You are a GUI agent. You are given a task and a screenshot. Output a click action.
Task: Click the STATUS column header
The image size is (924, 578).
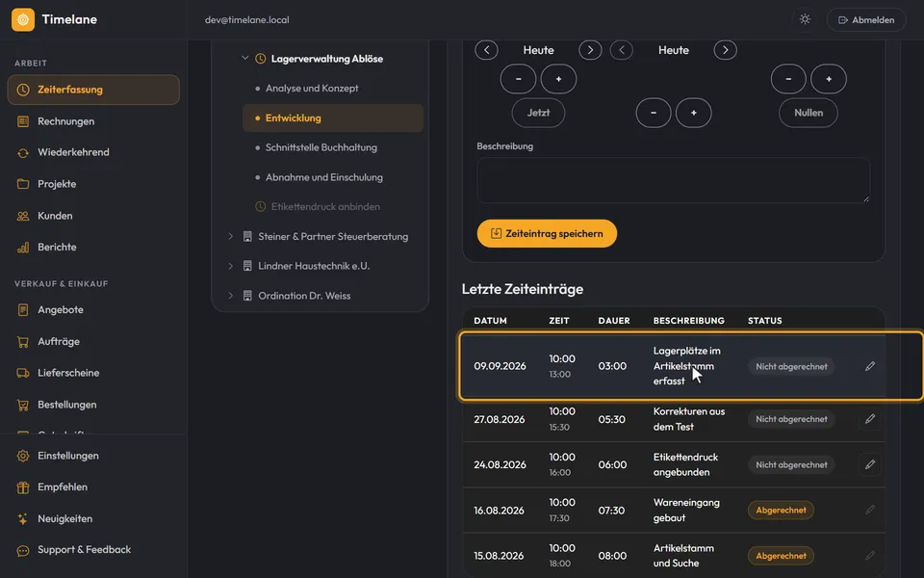(764, 321)
